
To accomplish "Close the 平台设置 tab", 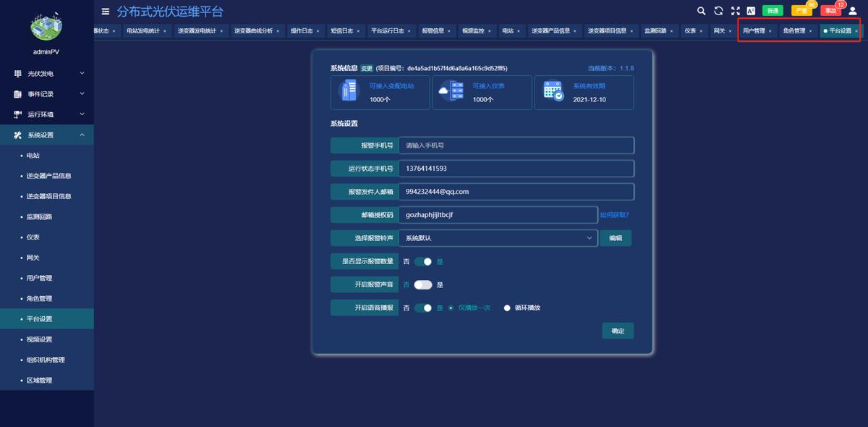I will [856, 31].
